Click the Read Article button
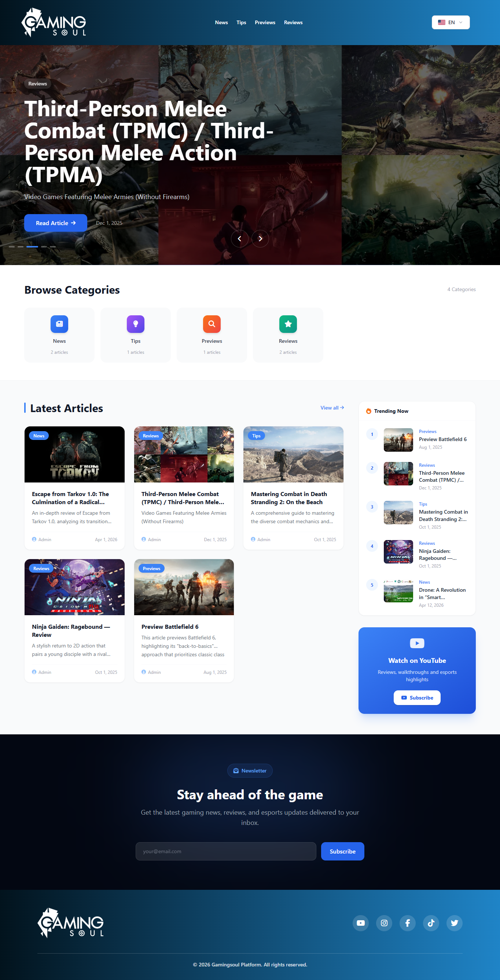The image size is (500, 980). coord(55,223)
